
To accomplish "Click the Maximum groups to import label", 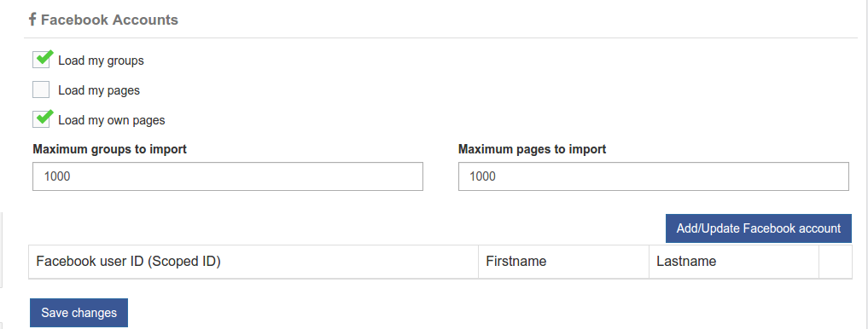I will tap(109, 149).
